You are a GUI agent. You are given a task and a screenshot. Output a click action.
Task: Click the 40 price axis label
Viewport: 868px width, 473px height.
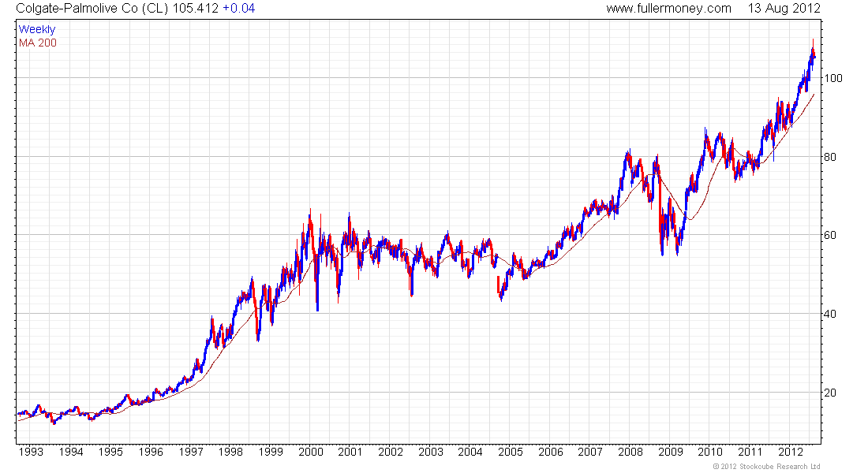[x=830, y=314]
